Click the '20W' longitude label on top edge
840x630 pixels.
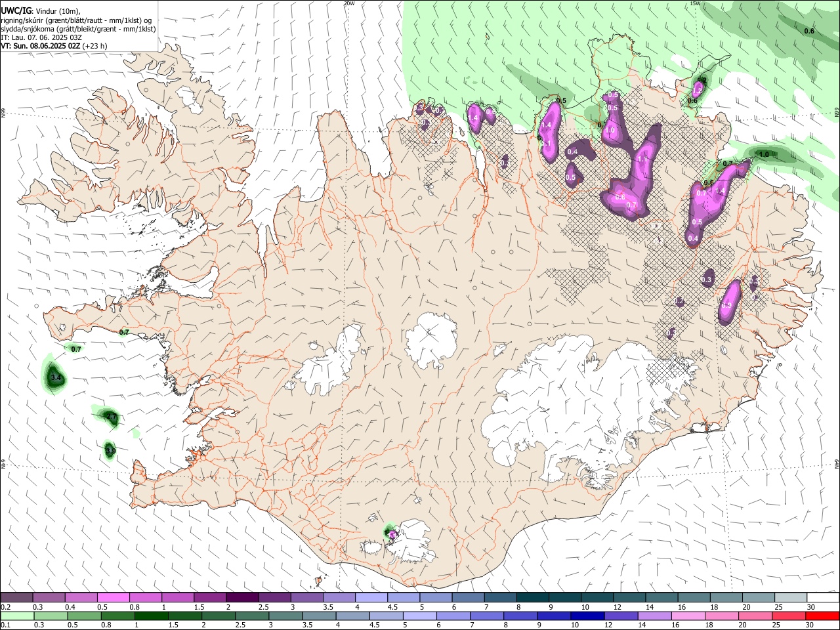point(349,3)
